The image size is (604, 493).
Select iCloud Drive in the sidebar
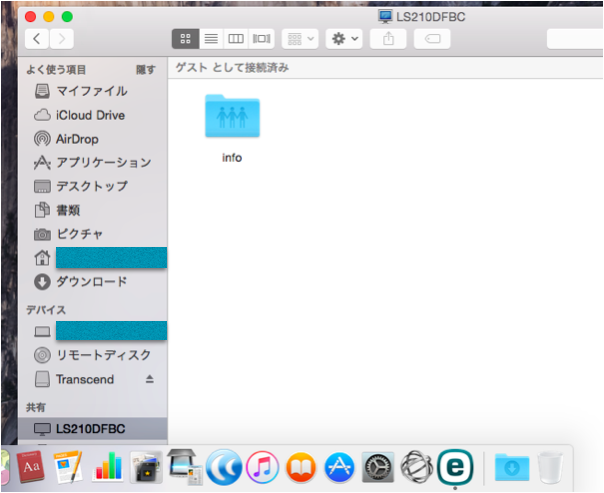[92, 115]
